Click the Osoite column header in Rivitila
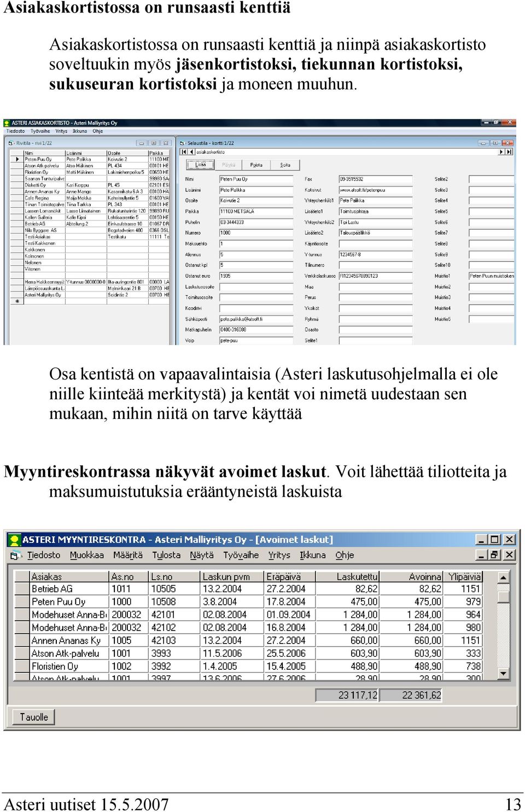 [127, 153]
